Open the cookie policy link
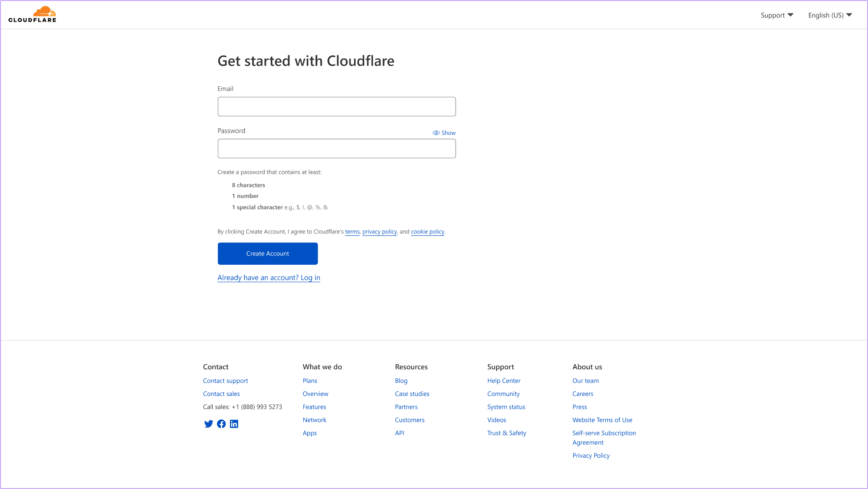Screen dimensions: 868x489 click(428, 232)
